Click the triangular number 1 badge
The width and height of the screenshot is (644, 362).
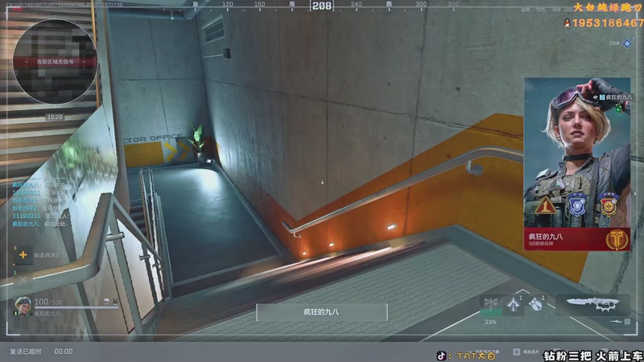[x=545, y=206]
